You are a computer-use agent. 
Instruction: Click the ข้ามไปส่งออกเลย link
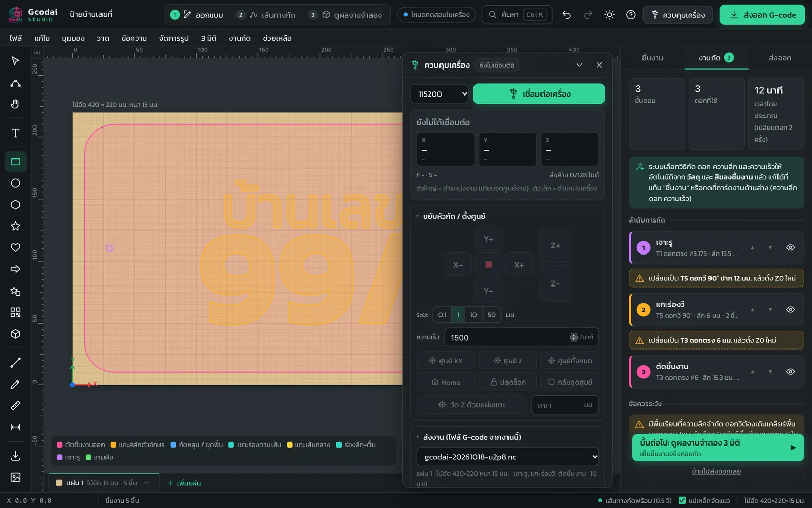(716, 471)
